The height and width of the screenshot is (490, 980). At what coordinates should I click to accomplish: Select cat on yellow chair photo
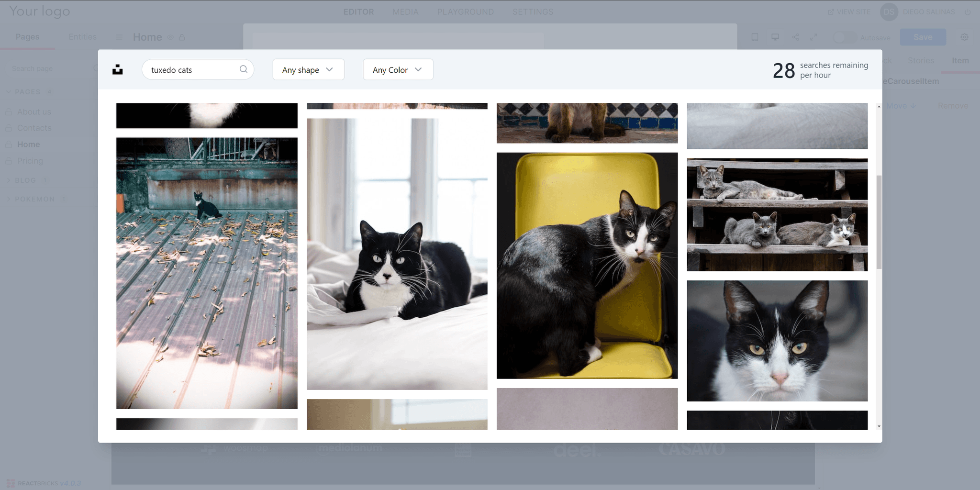(x=587, y=266)
